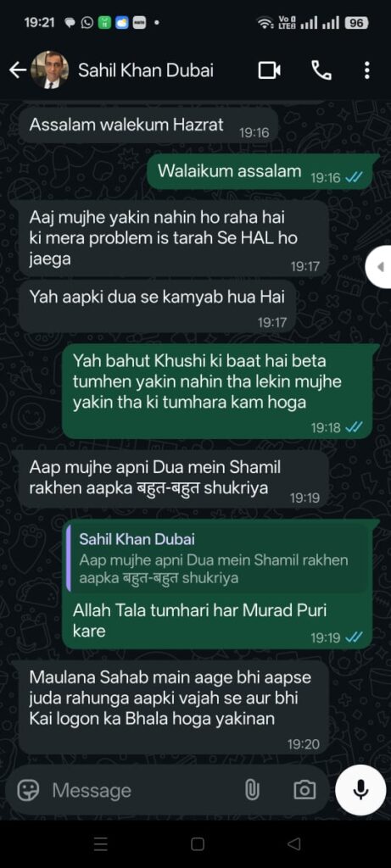This screenshot has height=868, width=391.
Task: Tap the Android recent apps navigation button
Action: pyautogui.click(x=100, y=843)
